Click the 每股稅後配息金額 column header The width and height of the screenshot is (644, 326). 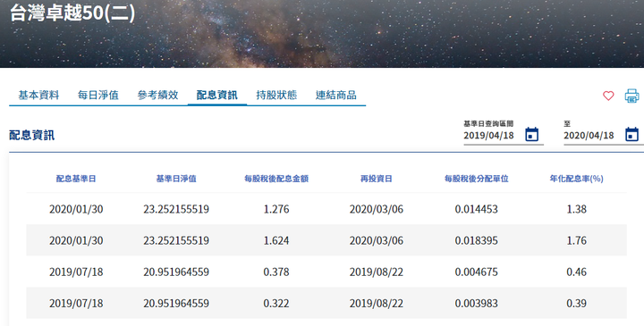[276, 179]
